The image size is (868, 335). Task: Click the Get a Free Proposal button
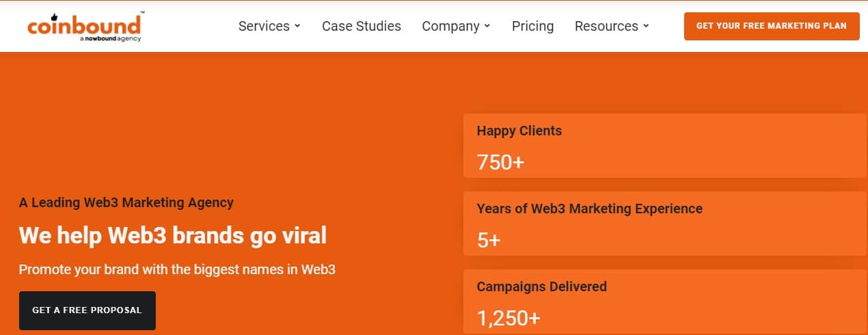pos(87,310)
